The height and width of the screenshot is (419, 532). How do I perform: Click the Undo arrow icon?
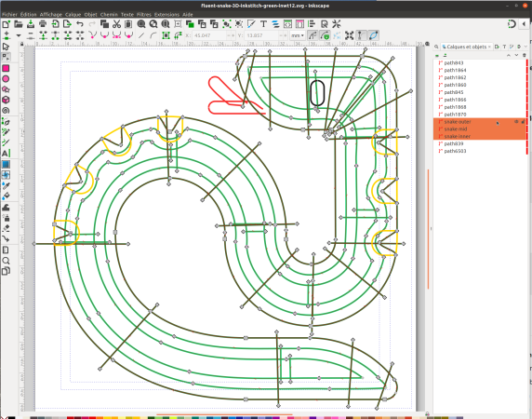(80, 24)
